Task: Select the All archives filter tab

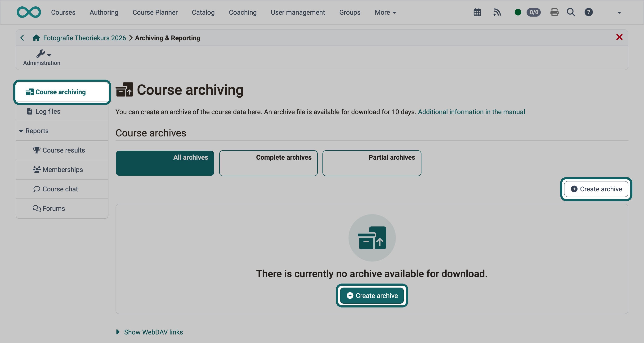Action: pyautogui.click(x=165, y=163)
